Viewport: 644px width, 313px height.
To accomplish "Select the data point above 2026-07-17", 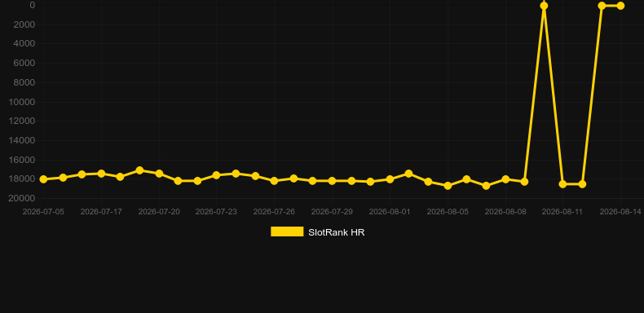I will point(101,174).
